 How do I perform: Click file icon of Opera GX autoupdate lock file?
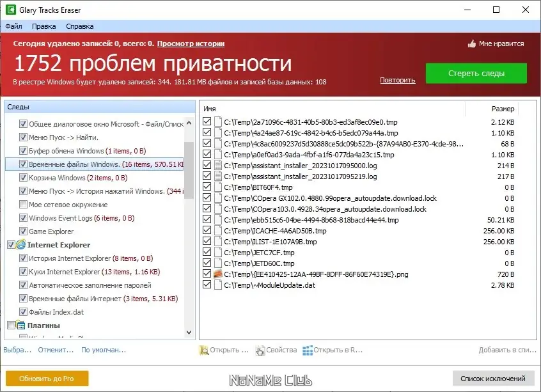(x=217, y=198)
